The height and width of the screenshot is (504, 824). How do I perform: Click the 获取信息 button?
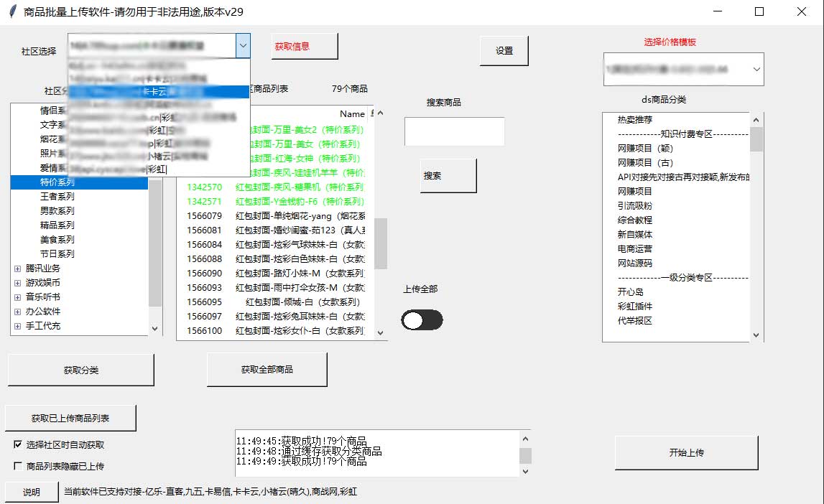(x=305, y=46)
